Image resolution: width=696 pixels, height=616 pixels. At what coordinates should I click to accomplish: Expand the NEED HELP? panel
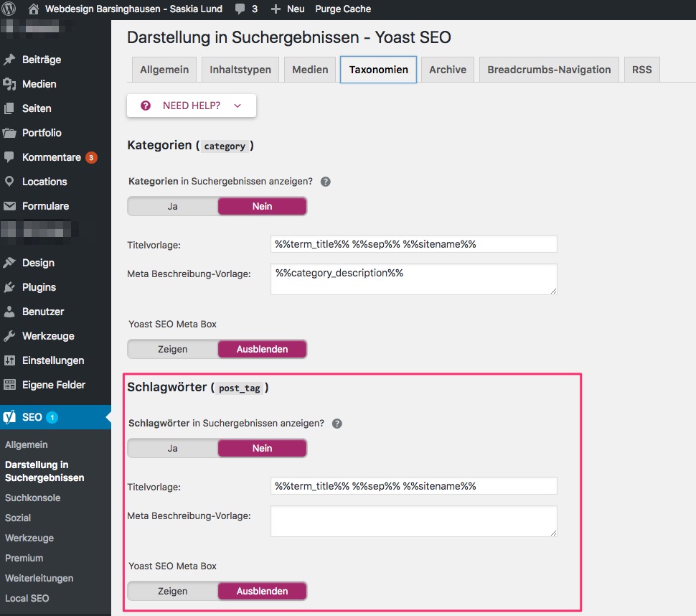click(191, 106)
